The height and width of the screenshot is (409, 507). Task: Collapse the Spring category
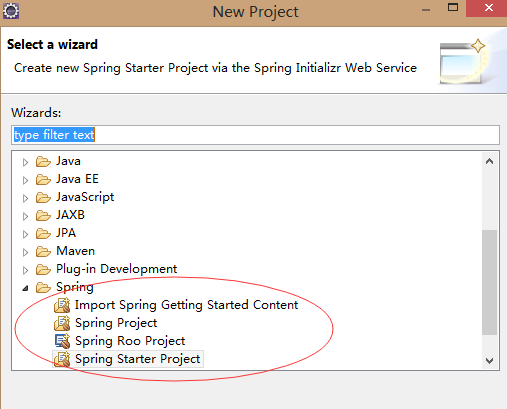tap(25, 288)
